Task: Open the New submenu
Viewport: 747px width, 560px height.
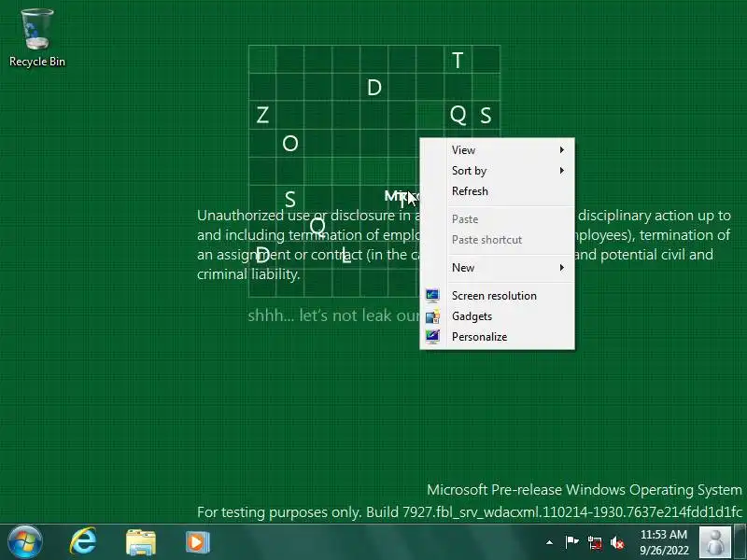Action: point(498,268)
